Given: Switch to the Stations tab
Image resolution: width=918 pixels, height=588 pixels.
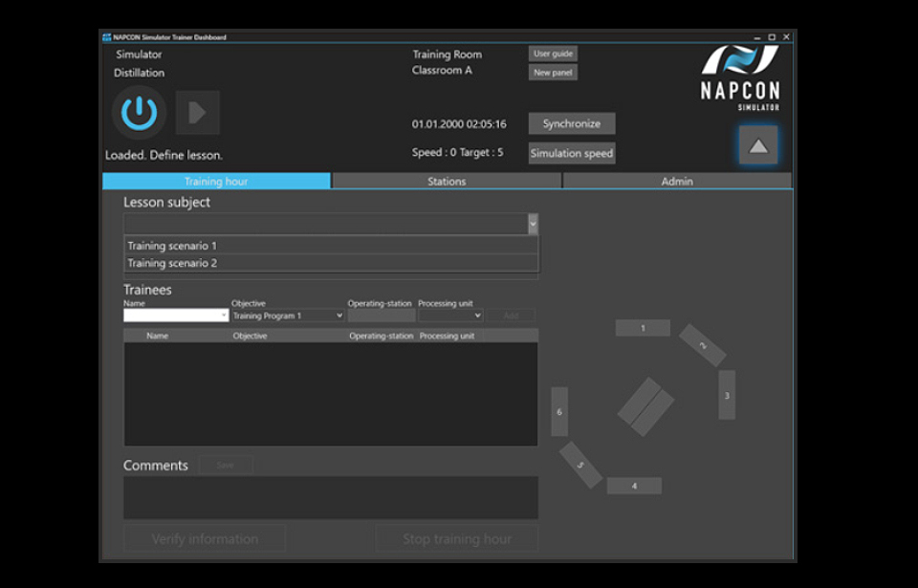Looking at the screenshot, I should point(447,181).
